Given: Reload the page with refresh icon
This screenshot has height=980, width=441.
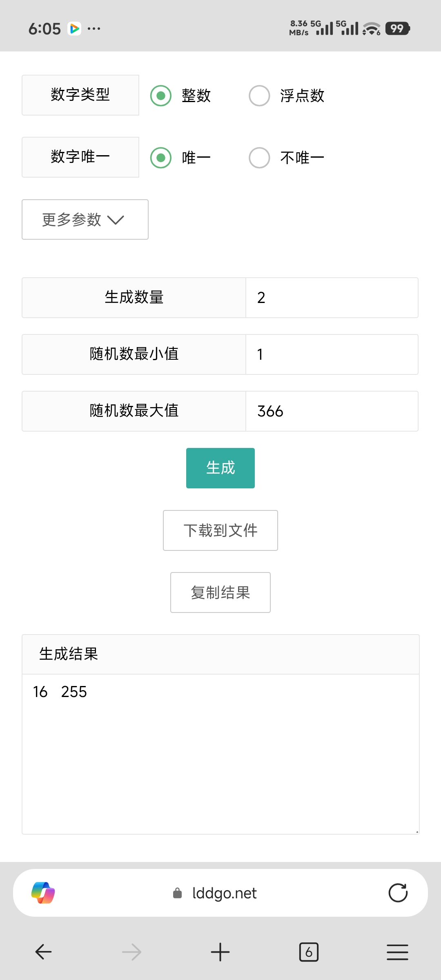Looking at the screenshot, I should [398, 893].
